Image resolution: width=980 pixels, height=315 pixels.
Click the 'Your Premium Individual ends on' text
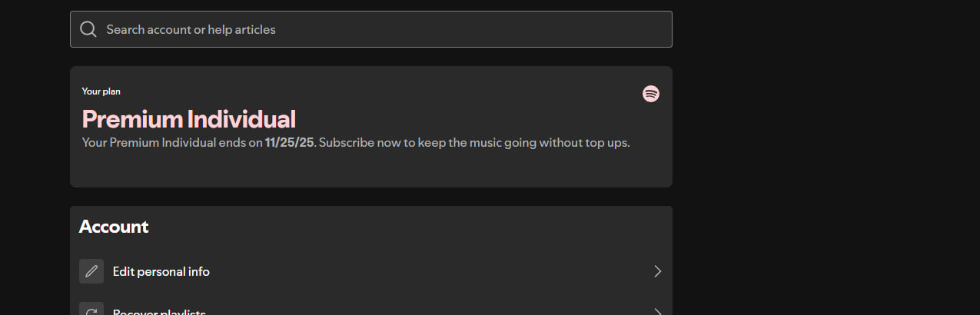172,143
